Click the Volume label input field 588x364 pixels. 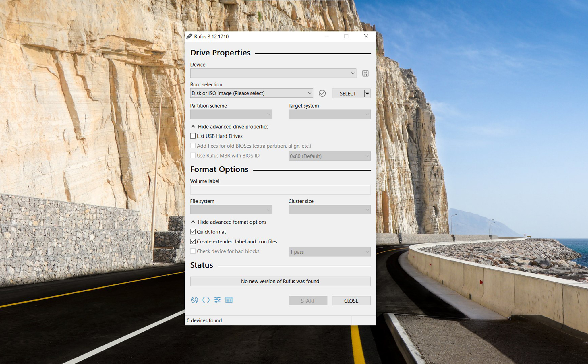(x=281, y=190)
